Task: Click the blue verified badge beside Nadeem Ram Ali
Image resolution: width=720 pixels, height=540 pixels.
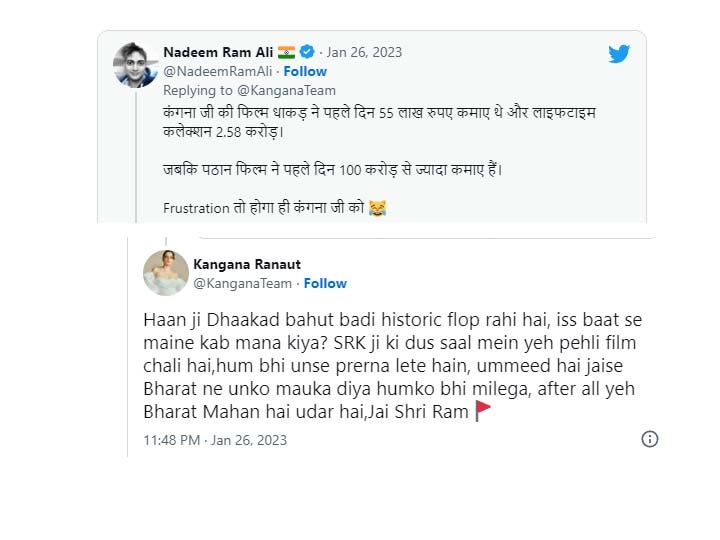Action: pos(308,51)
